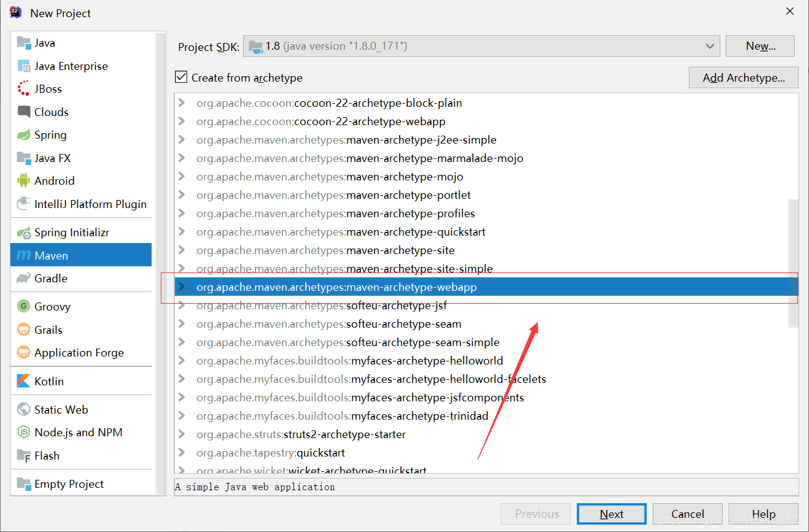Choose the Java Enterprise icon
The image size is (809, 532).
click(24, 66)
